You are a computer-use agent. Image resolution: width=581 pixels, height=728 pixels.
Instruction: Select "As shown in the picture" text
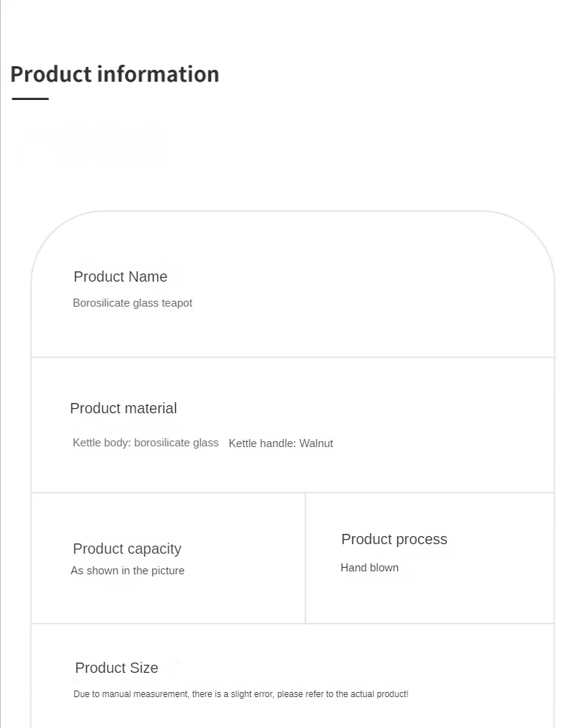pyautogui.click(x=128, y=571)
